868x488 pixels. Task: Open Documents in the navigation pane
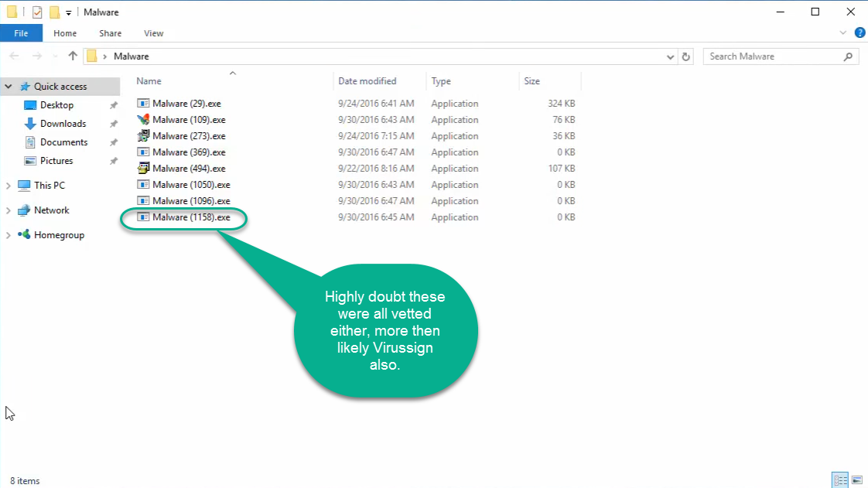pos(63,142)
